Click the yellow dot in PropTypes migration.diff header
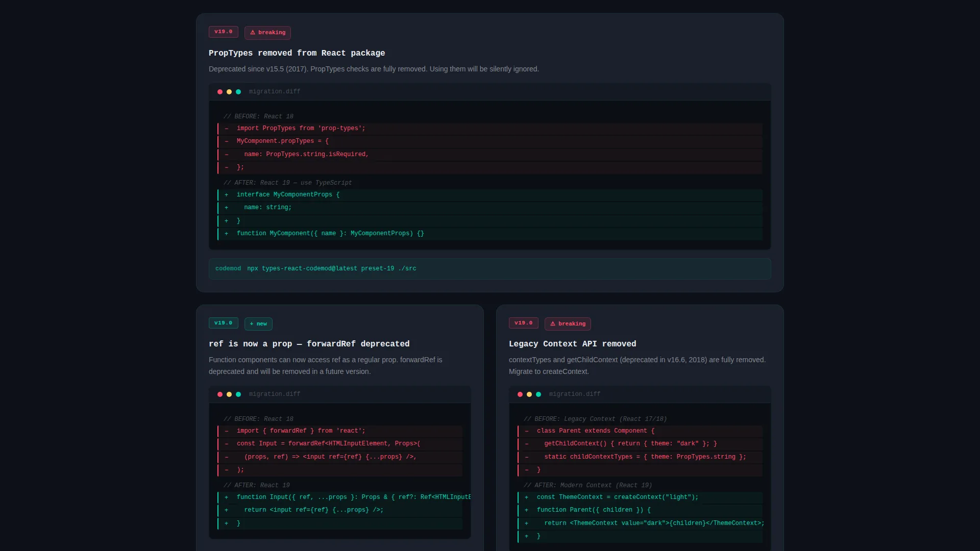Screen dimensions: 980x551 click(229, 92)
